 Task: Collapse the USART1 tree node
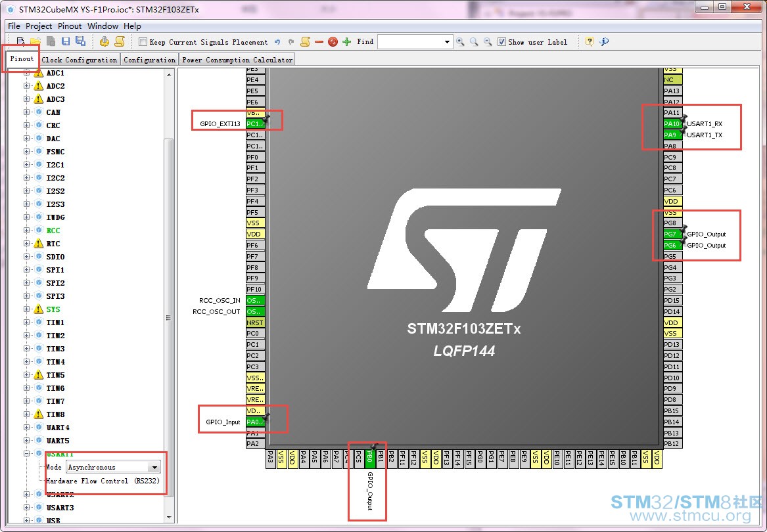coord(26,453)
